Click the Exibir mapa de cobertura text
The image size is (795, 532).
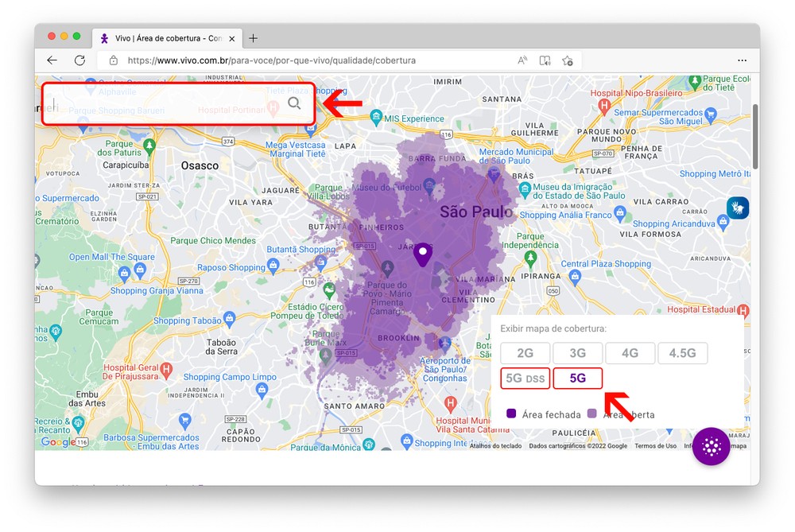[553, 328]
